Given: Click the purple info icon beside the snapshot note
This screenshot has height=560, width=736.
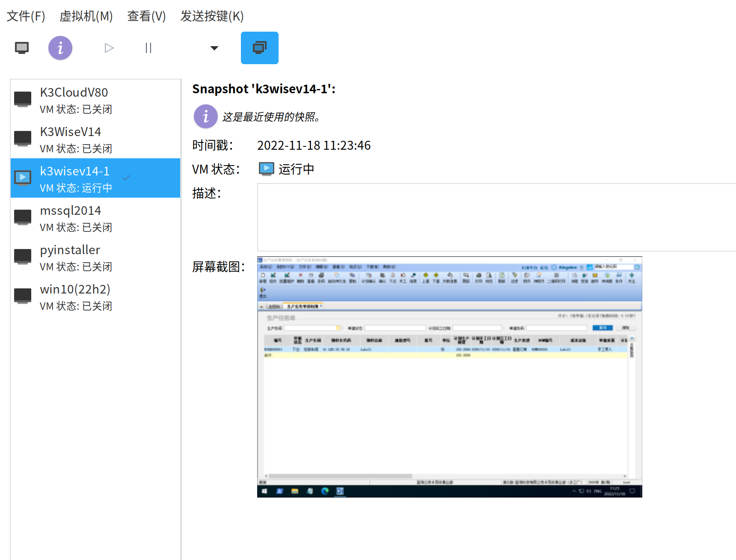Looking at the screenshot, I should pyautogui.click(x=205, y=116).
